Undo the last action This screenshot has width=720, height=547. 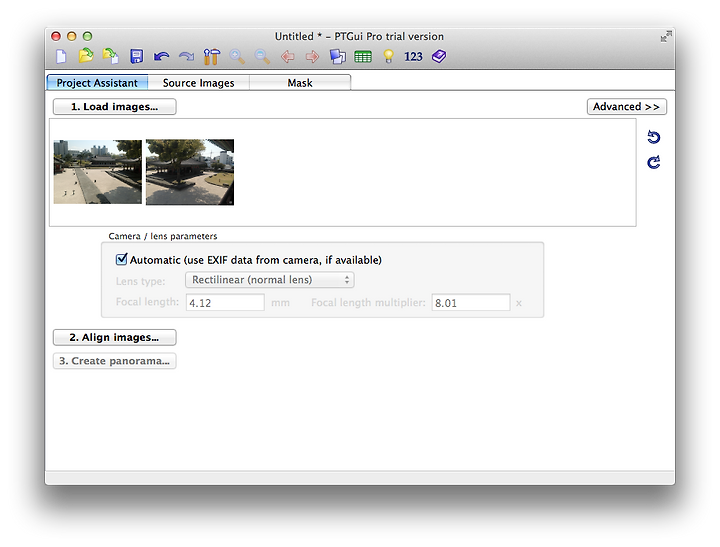(161, 56)
